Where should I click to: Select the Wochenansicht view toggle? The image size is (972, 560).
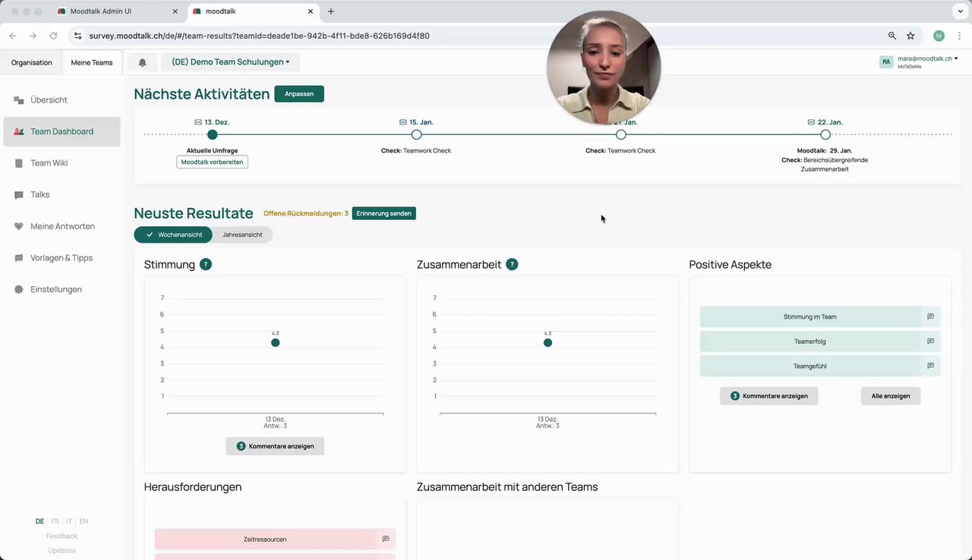(x=173, y=235)
